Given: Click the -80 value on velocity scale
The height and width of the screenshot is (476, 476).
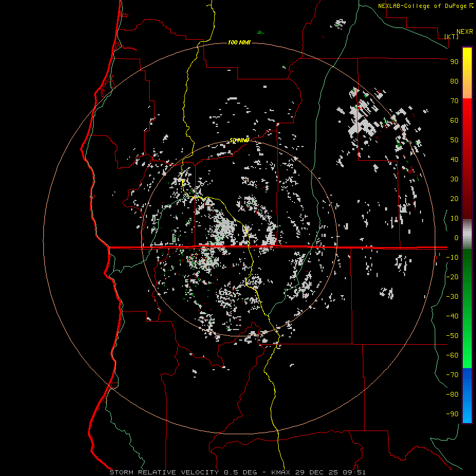Looking at the screenshot, I should pos(452,395).
